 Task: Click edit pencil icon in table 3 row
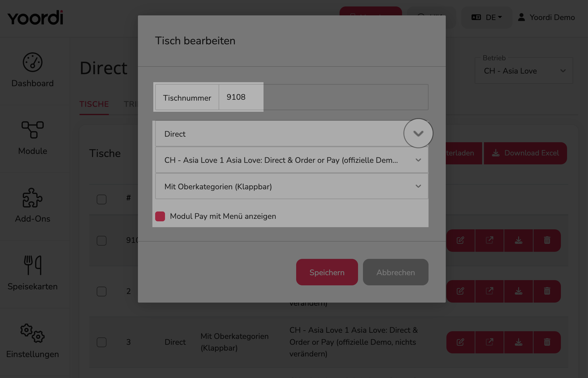click(x=460, y=342)
